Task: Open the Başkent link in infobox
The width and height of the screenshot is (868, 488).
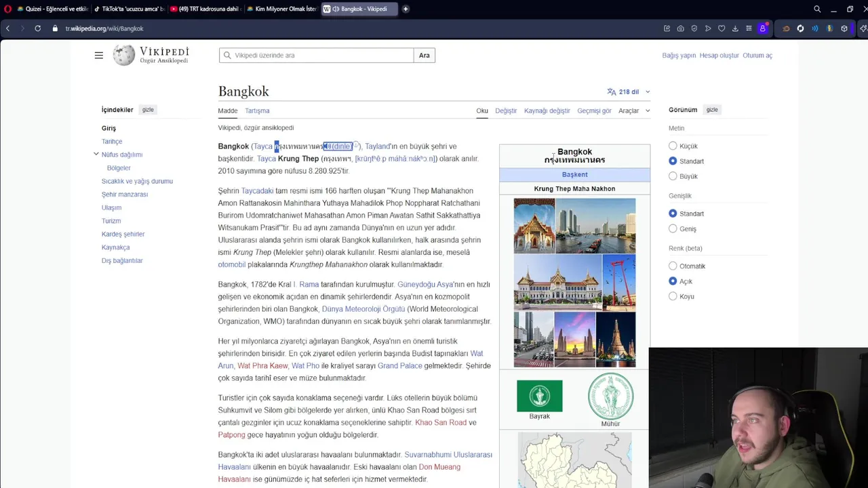Action: point(574,174)
